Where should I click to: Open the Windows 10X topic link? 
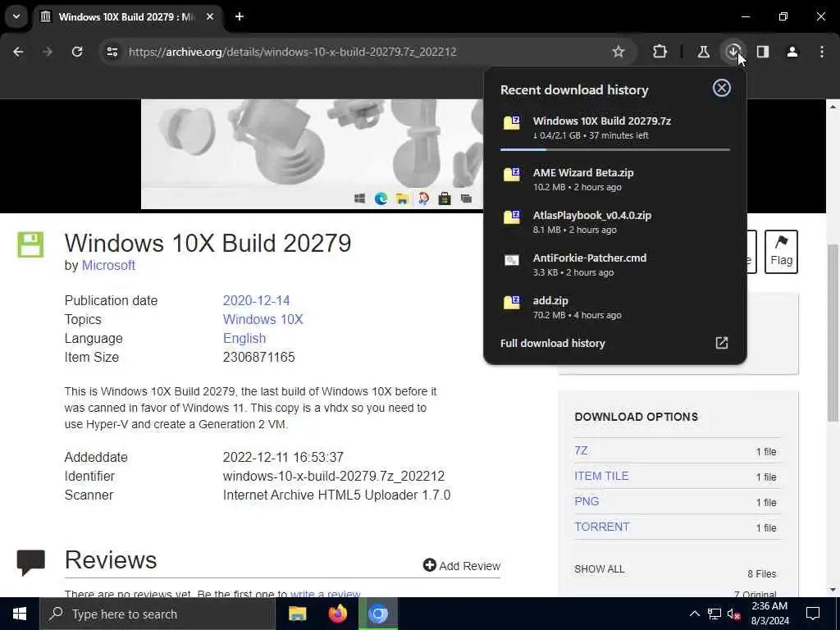(x=263, y=319)
